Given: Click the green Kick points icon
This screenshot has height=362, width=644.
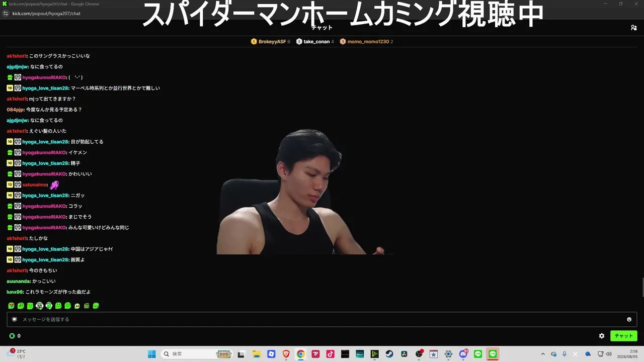Looking at the screenshot, I should click(x=12, y=336).
